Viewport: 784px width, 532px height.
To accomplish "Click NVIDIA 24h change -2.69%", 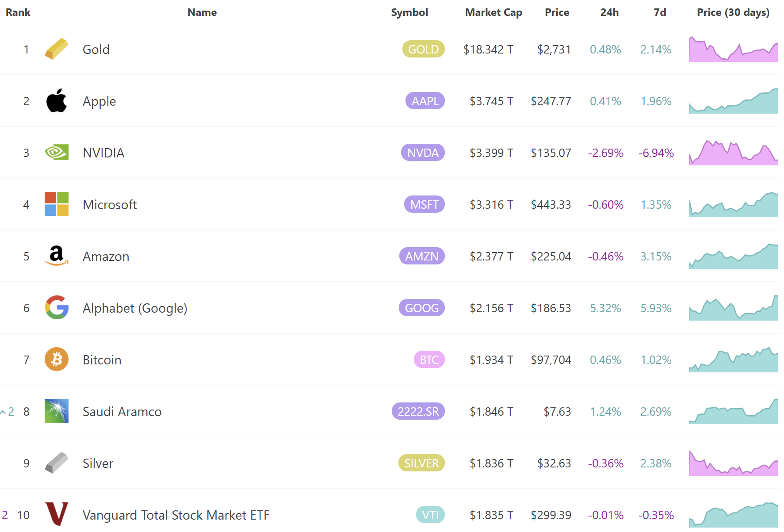I will coord(605,153).
